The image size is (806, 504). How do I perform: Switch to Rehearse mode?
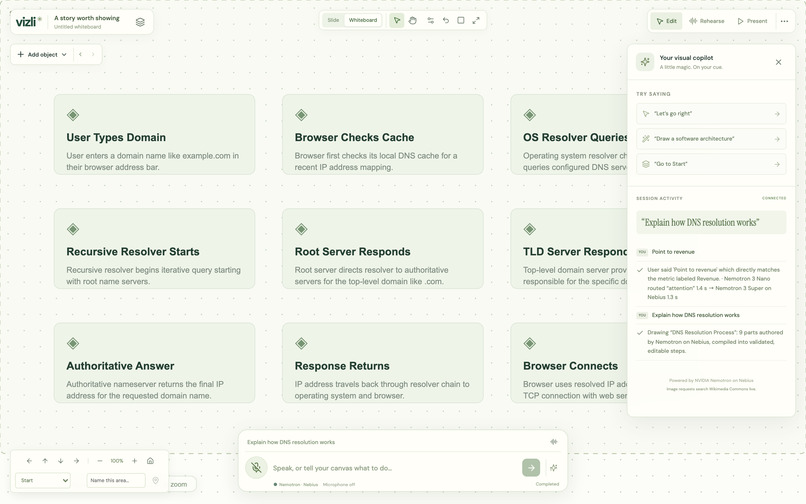tap(706, 21)
